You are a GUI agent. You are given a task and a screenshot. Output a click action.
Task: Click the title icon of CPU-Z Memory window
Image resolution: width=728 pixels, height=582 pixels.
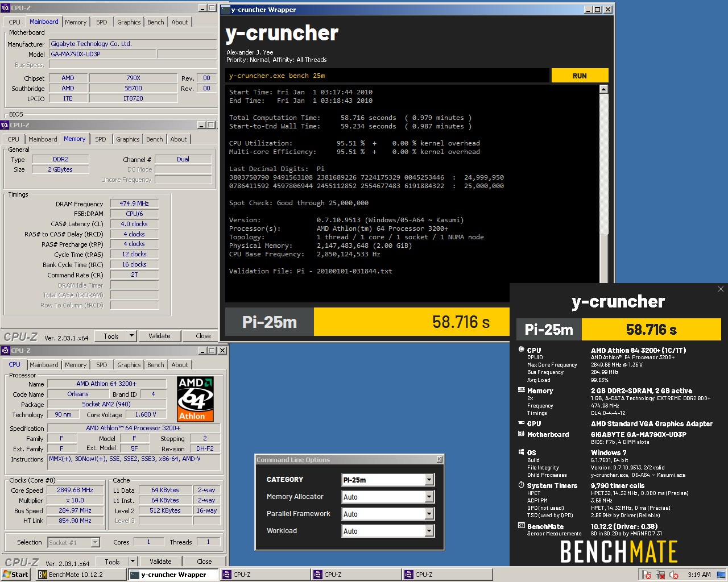point(5,124)
